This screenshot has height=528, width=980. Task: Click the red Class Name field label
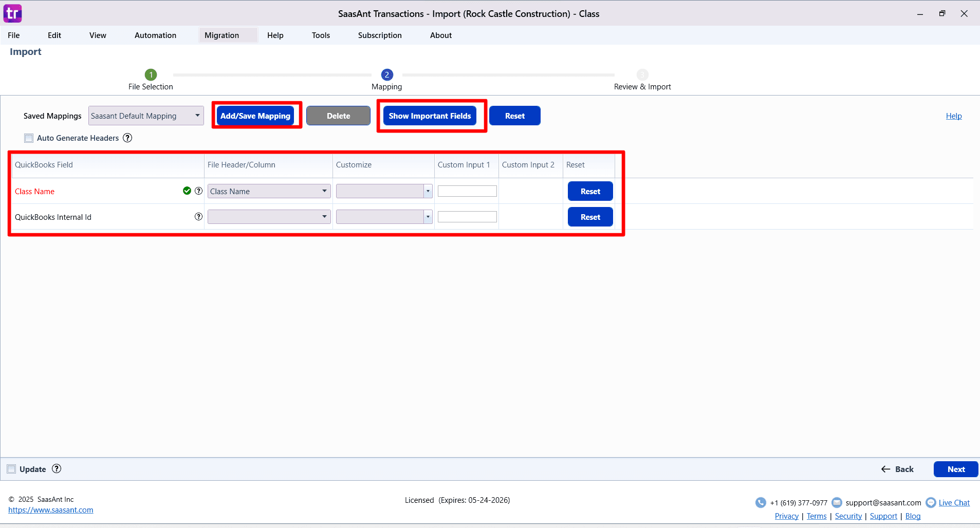pos(34,191)
